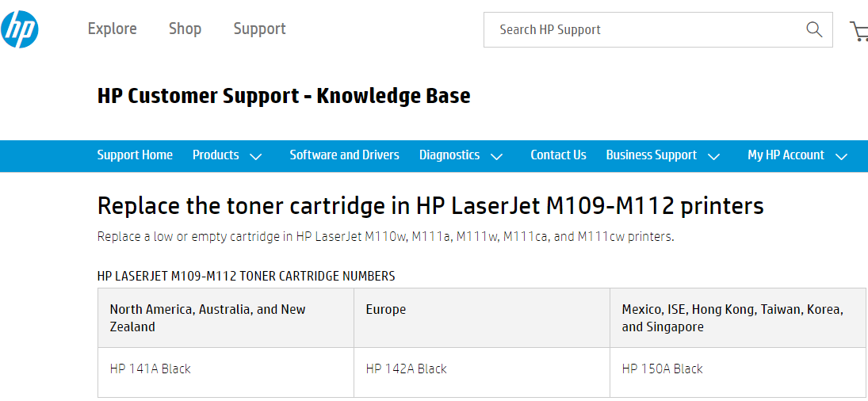
Task: Go to Support Home
Action: click(x=135, y=155)
